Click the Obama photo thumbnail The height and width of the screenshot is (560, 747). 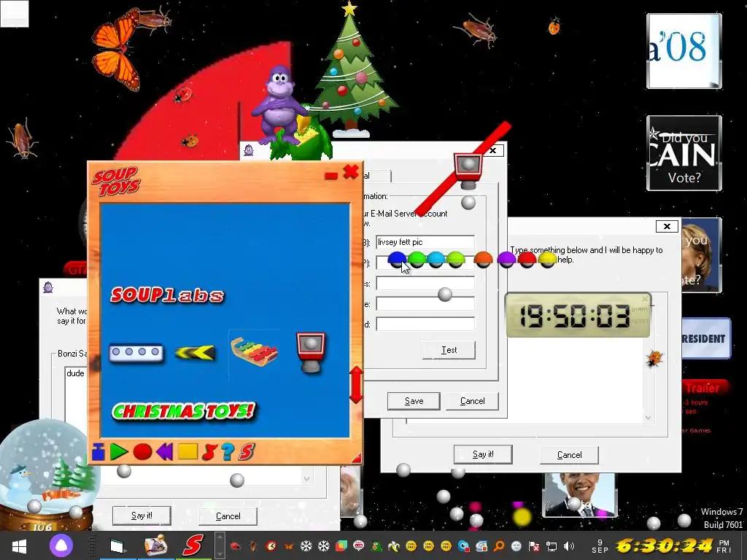point(580,495)
